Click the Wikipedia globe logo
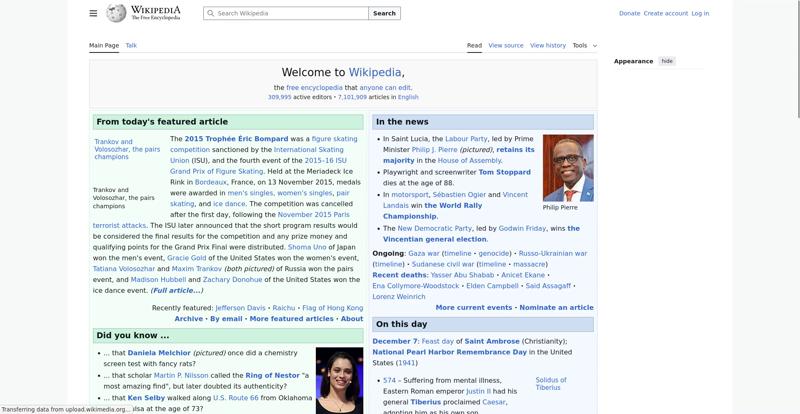 click(x=116, y=13)
